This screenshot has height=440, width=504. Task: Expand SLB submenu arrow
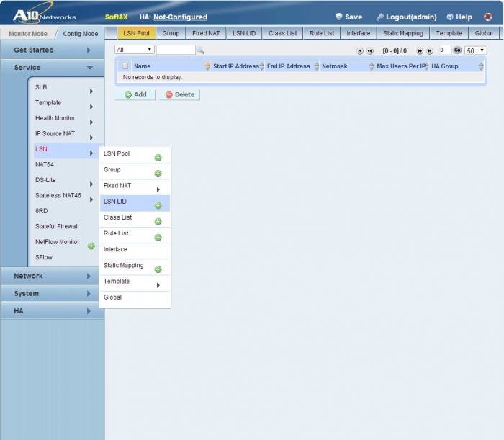91,91
